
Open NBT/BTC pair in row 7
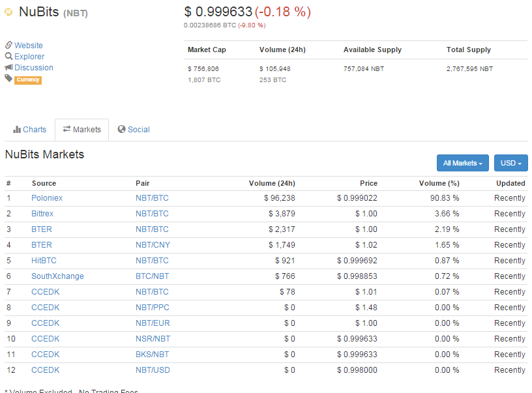(152, 291)
